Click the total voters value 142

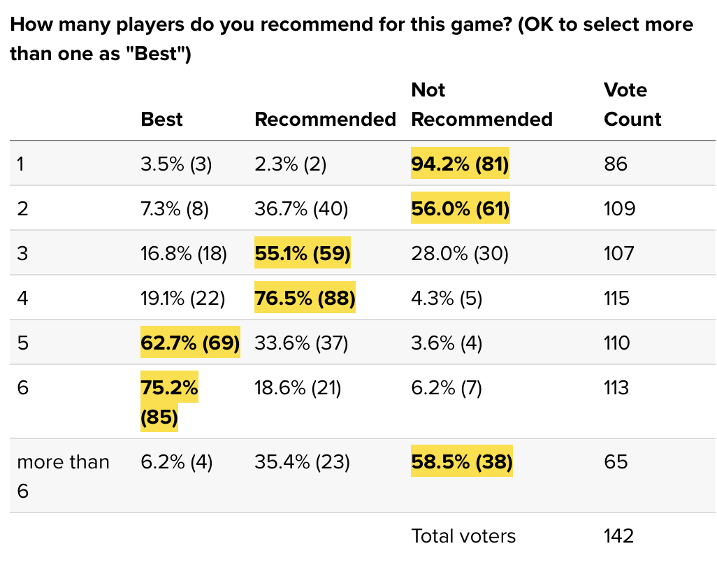click(x=618, y=536)
